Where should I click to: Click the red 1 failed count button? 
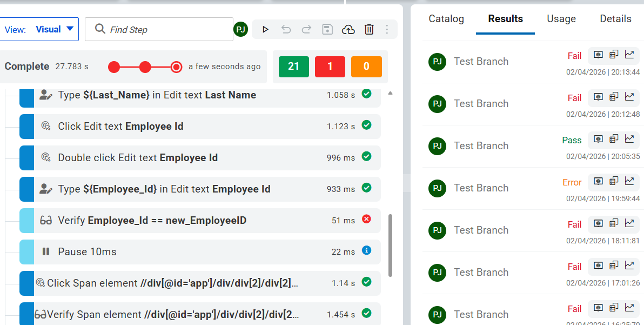point(330,67)
